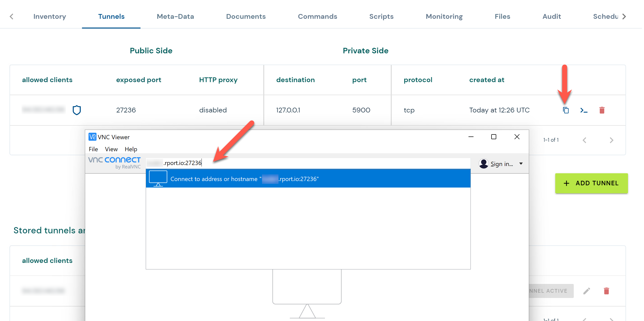The width and height of the screenshot is (644, 321).
Task: Open the File menu in VNC Viewer
Action: coord(93,149)
